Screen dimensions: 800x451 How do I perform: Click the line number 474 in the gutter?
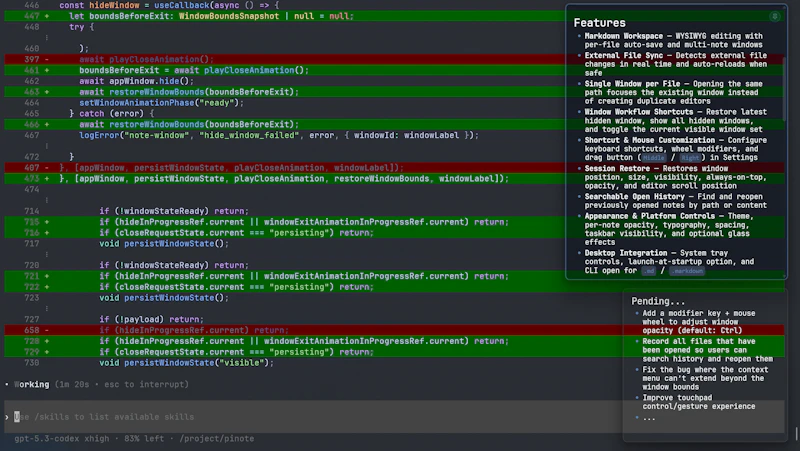(32, 189)
